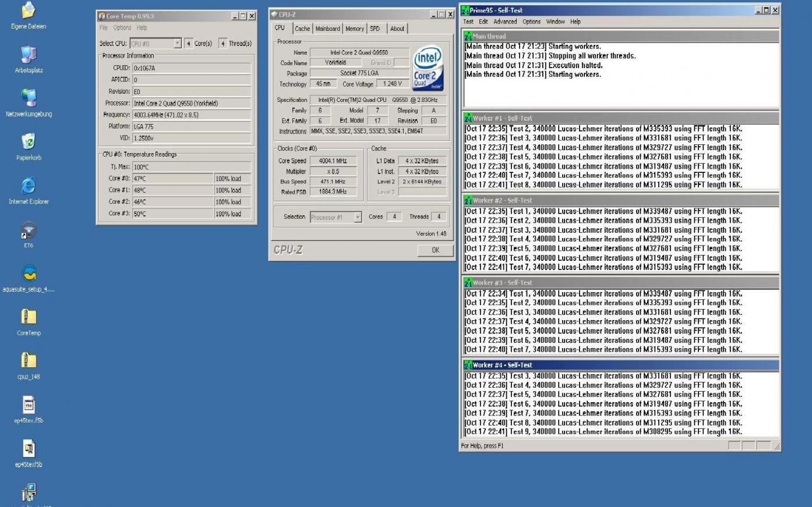Click the CPUID field showing 0x1067A
The image size is (812, 507).
click(192, 68)
